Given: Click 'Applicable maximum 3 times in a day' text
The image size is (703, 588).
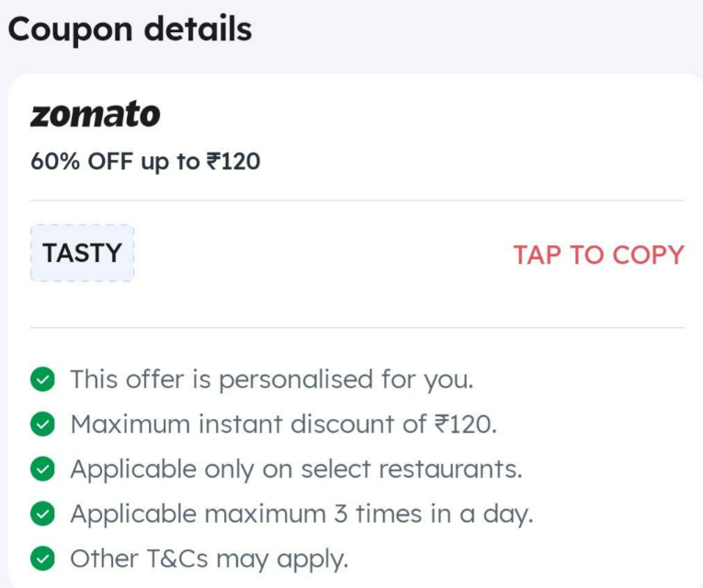Looking at the screenshot, I should (301, 514).
